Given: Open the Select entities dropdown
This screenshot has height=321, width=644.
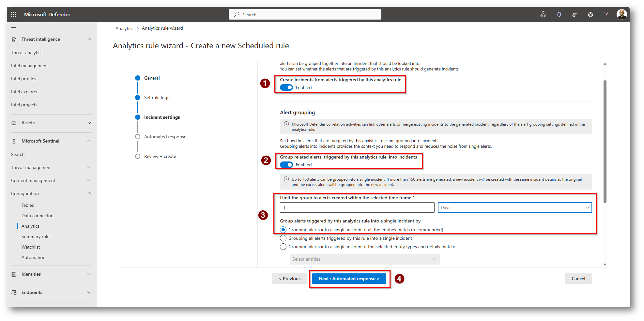Looking at the screenshot, I should coord(365,259).
